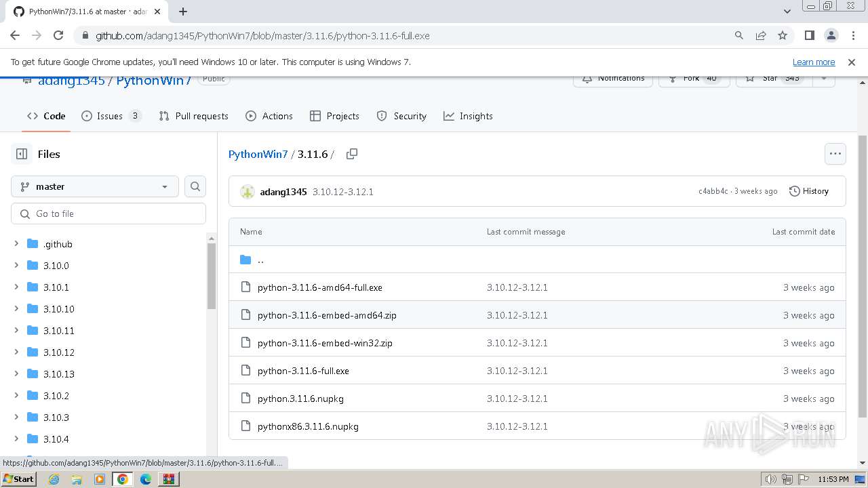The image size is (868, 488).
Task: Expand the 3.10.2 folder chevron
Action: (16, 396)
